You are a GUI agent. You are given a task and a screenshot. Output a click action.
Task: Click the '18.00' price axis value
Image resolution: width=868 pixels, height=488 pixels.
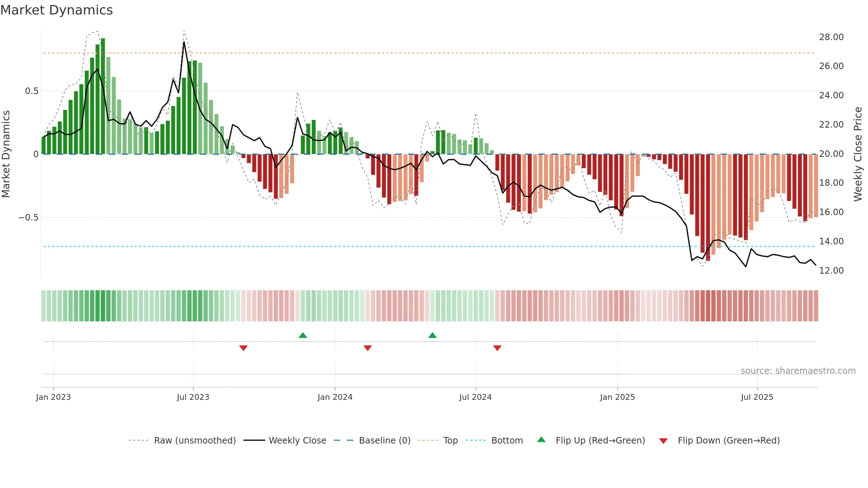pyautogui.click(x=831, y=183)
